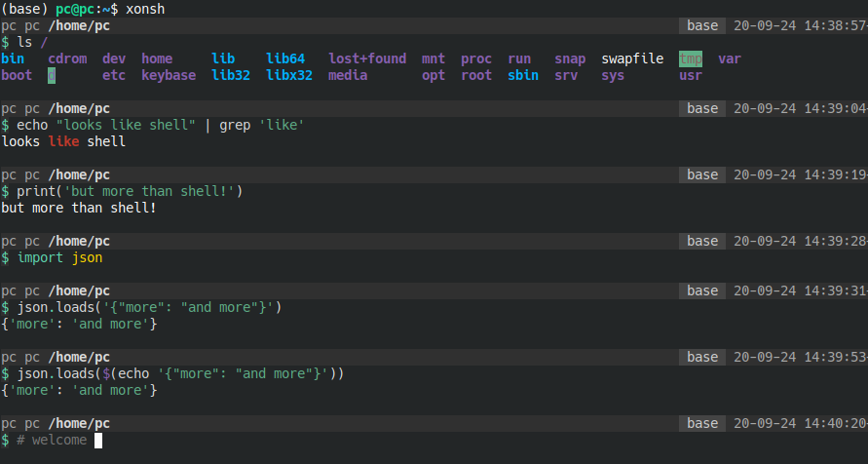The image size is (868, 464).
Task: Click the 'base' env label at 14:39:31
Action: 702,291
